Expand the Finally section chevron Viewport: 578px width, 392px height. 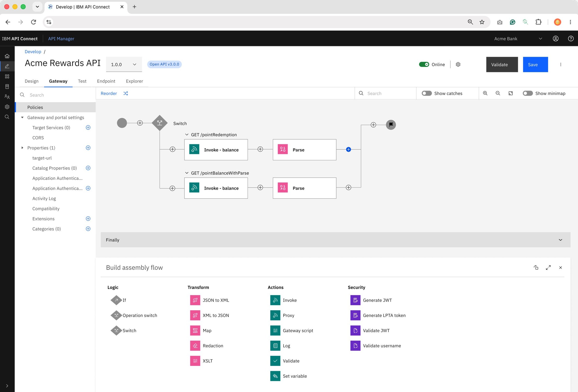tap(560, 240)
